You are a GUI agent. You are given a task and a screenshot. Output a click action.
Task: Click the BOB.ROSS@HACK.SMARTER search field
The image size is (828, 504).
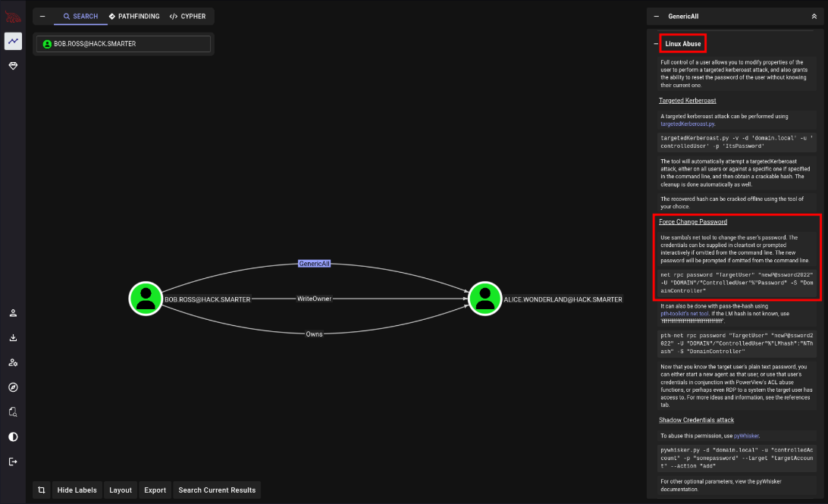coord(125,44)
